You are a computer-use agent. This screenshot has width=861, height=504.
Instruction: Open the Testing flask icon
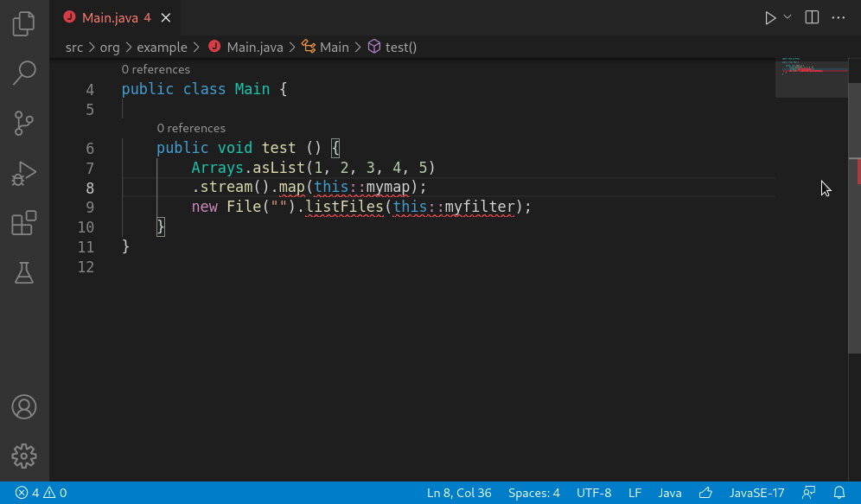pyautogui.click(x=24, y=273)
